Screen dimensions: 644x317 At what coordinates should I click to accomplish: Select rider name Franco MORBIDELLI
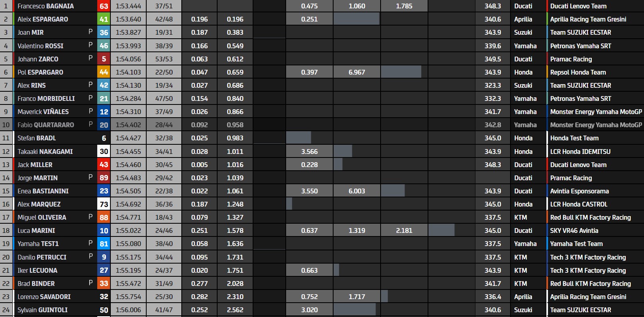(x=46, y=98)
